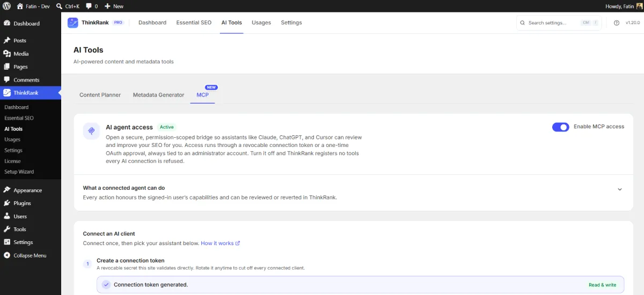Image resolution: width=644 pixels, height=295 pixels.
Task: Open the Essential SEO tab in header
Action: 194,23
